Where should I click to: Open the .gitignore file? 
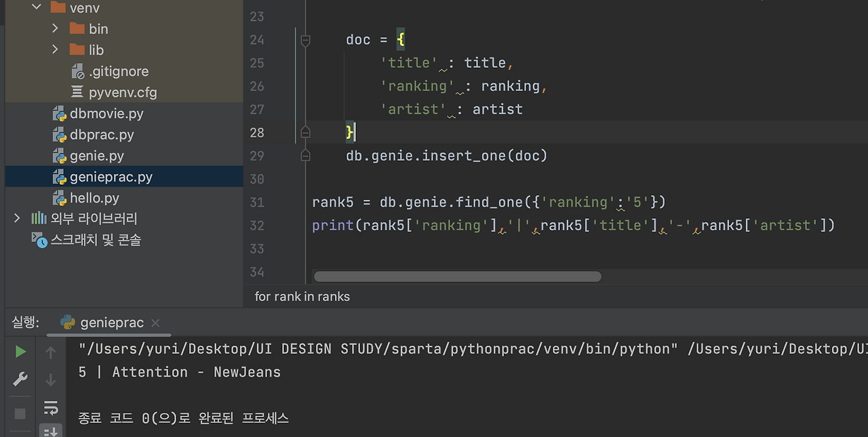point(119,71)
